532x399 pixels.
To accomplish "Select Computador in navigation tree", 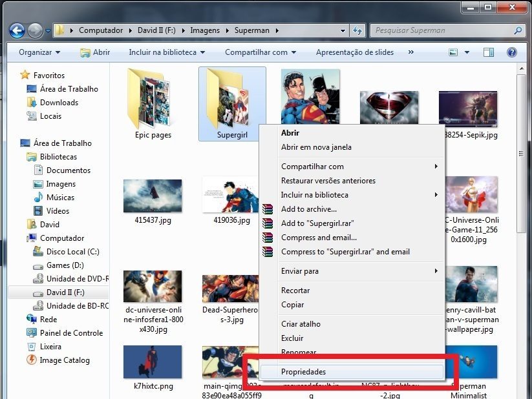I will pyautogui.click(x=62, y=238).
